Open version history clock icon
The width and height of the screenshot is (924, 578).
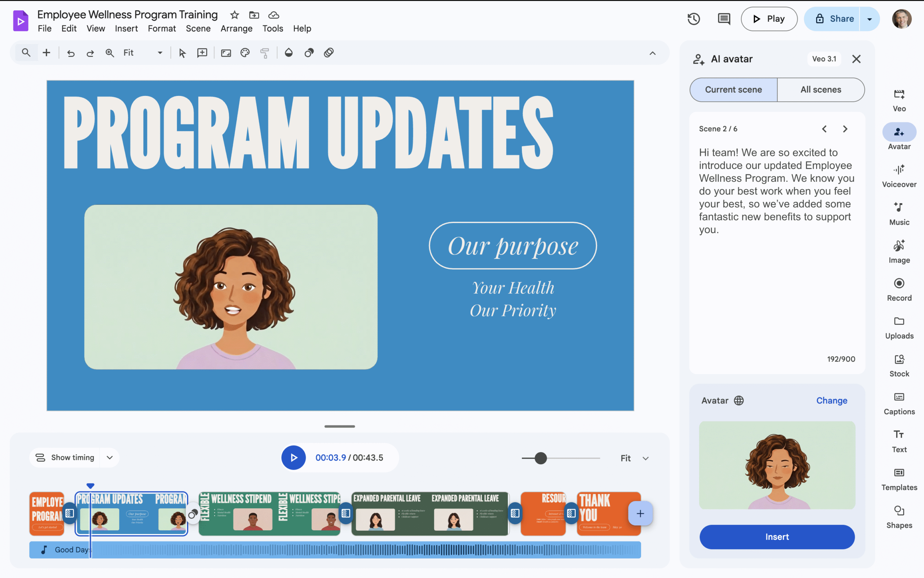click(x=693, y=19)
